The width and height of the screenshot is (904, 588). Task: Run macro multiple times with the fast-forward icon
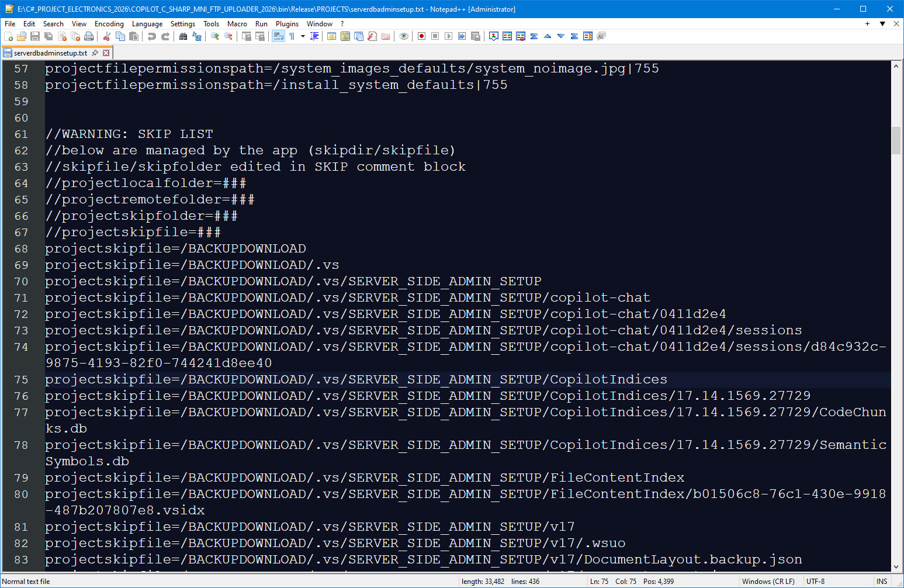tap(462, 36)
